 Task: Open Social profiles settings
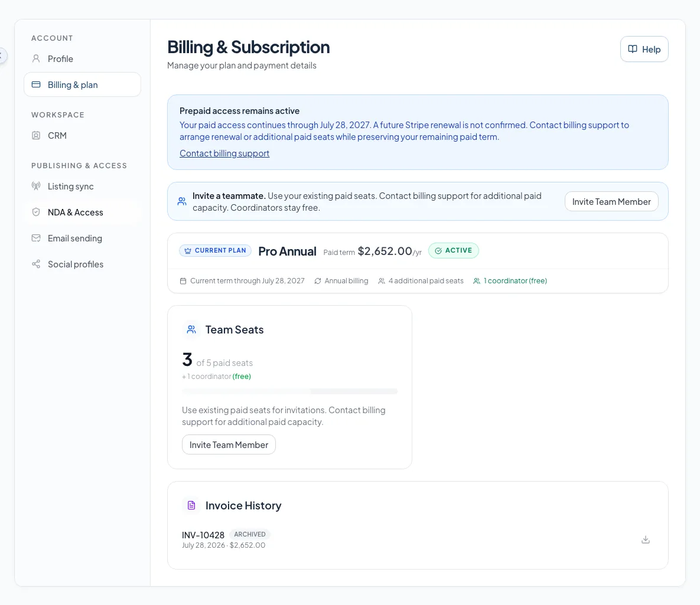(82, 264)
